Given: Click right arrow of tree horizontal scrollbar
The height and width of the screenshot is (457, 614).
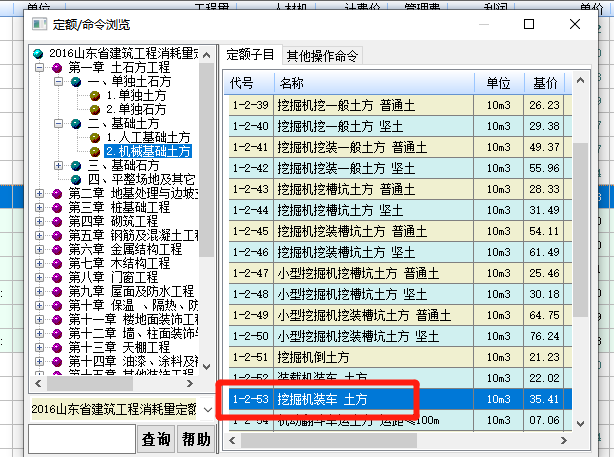Looking at the screenshot, I should click(x=190, y=384).
